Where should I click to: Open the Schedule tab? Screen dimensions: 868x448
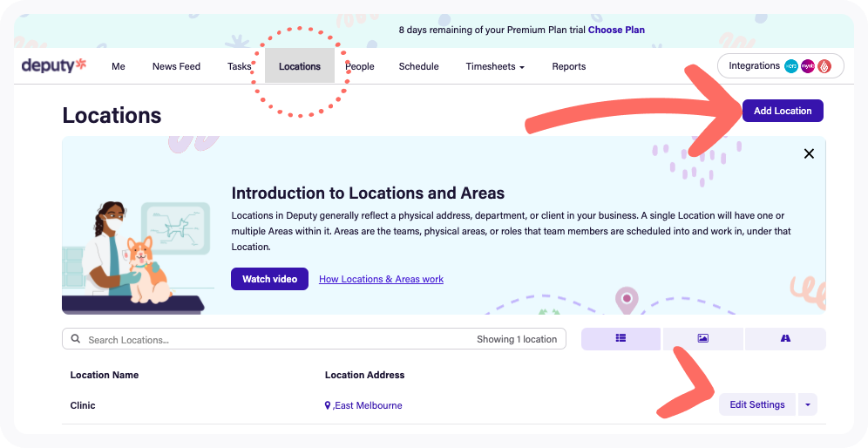pos(418,66)
